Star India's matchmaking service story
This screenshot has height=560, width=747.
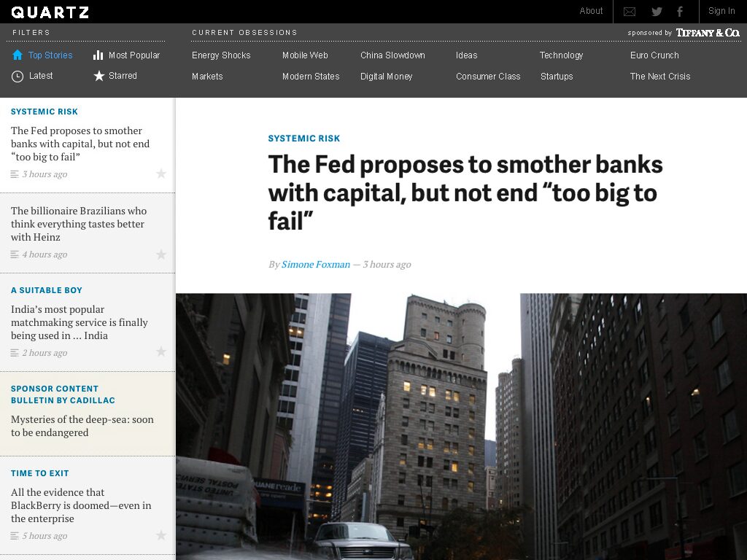(161, 352)
